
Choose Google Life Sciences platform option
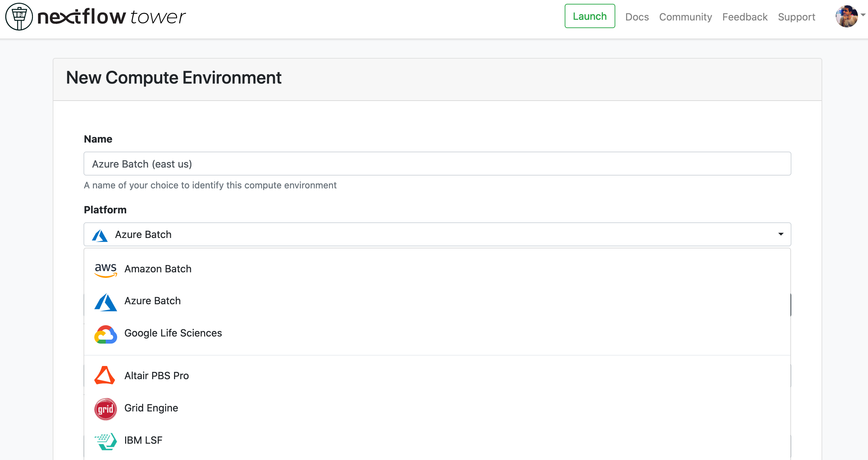[173, 333]
